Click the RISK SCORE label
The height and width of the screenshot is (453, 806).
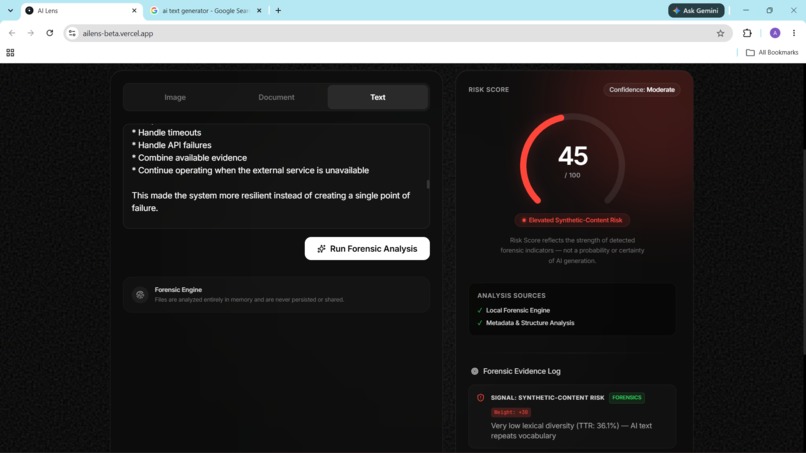[x=488, y=89]
